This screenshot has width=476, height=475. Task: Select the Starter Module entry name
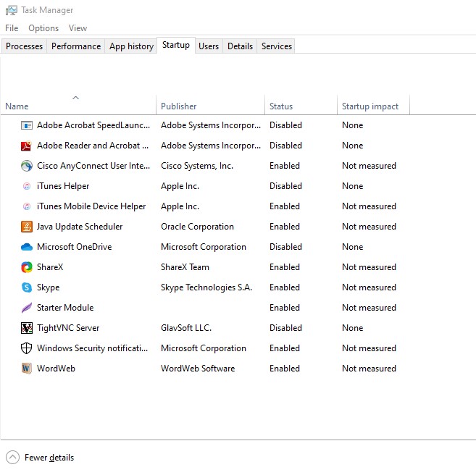coord(65,308)
